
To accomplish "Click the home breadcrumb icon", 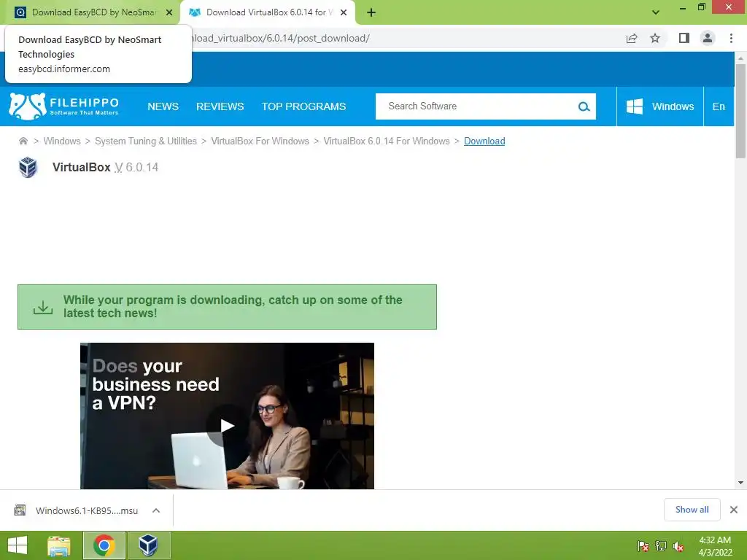I will (x=23, y=141).
